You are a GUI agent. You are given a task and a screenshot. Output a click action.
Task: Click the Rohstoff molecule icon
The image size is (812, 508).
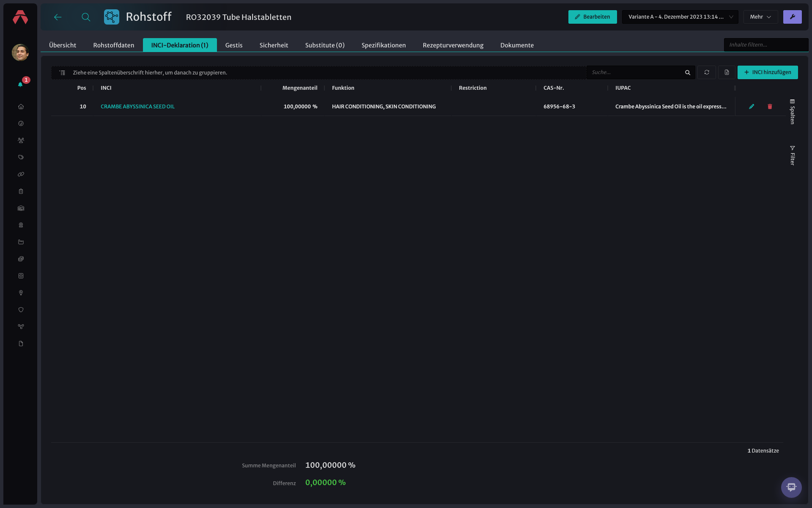point(112,17)
